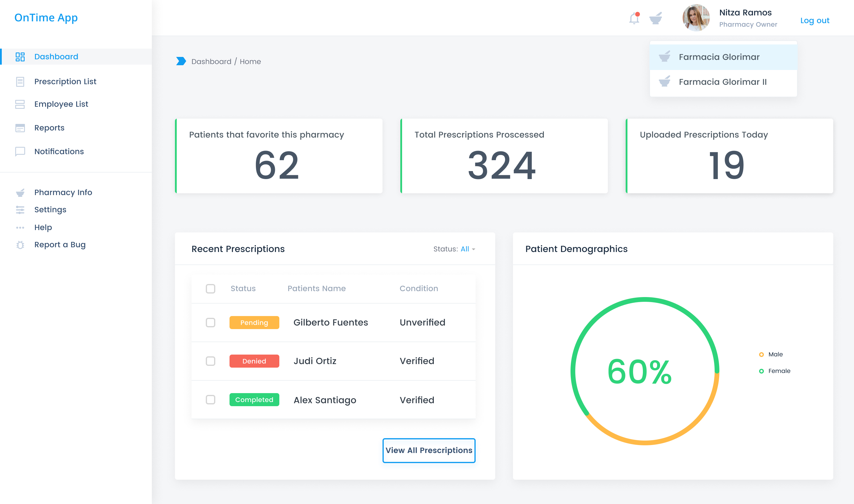Check the box for Gilberto Fuentes row
Image resolution: width=854 pixels, height=504 pixels.
[211, 323]
